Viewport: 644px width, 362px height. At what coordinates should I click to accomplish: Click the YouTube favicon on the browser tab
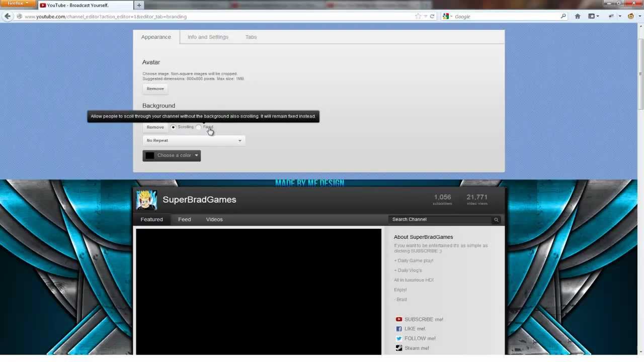tap(43, 6)
